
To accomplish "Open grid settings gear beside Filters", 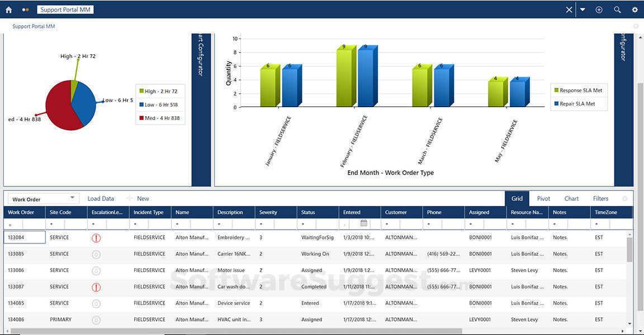I will (x=624, y=198).
